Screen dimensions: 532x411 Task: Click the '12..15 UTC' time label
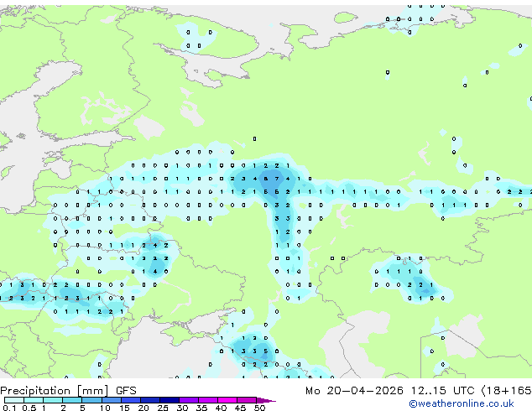[x=442, y=391]
